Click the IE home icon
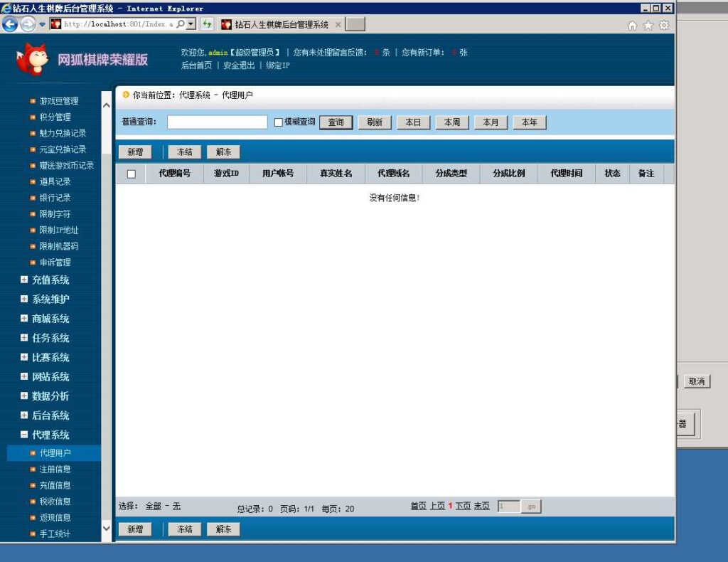 (x=632, y=24)
